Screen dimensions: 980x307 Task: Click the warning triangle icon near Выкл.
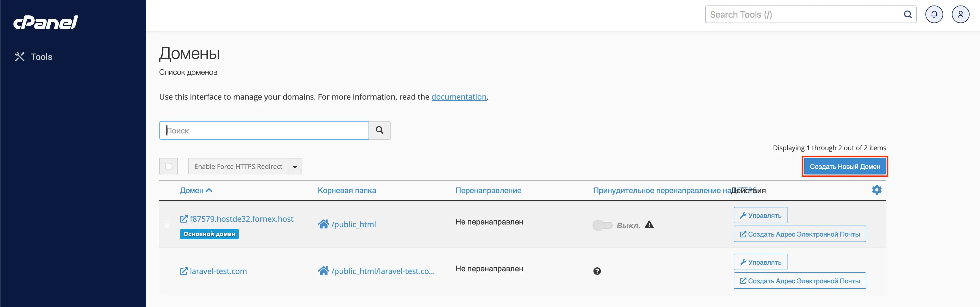[x=649, y=224]
